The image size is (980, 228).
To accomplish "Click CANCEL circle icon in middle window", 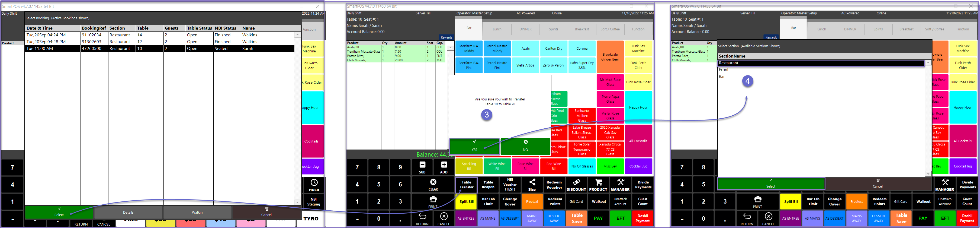I will pos(444,216).
